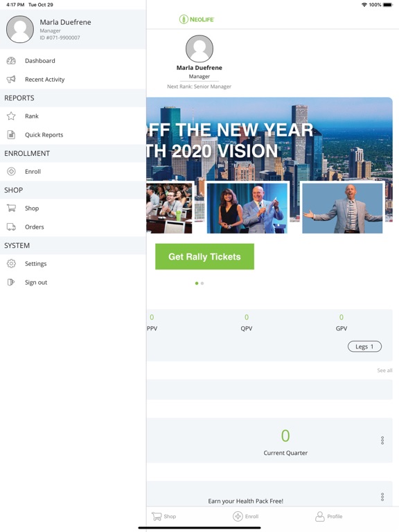Open the Rank report menu item
The height and width of the screenshot is (532, 399).
tap(73, 116)
